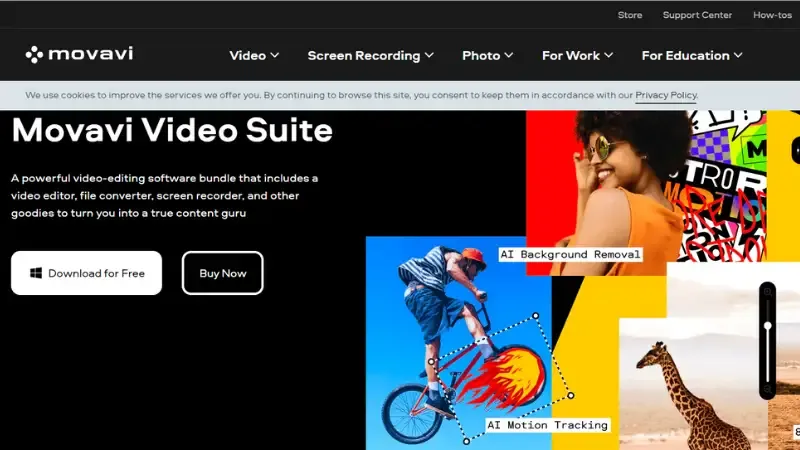800x450 pixels.
Task: Open the Privacy Policy link
Action: click(x=666, y=95)
